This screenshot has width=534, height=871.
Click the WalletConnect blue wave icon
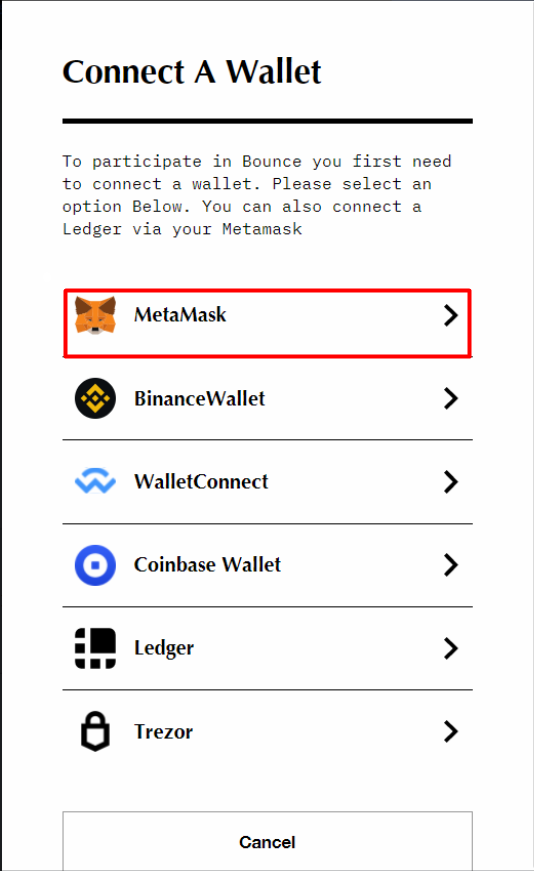click(96, 481)
